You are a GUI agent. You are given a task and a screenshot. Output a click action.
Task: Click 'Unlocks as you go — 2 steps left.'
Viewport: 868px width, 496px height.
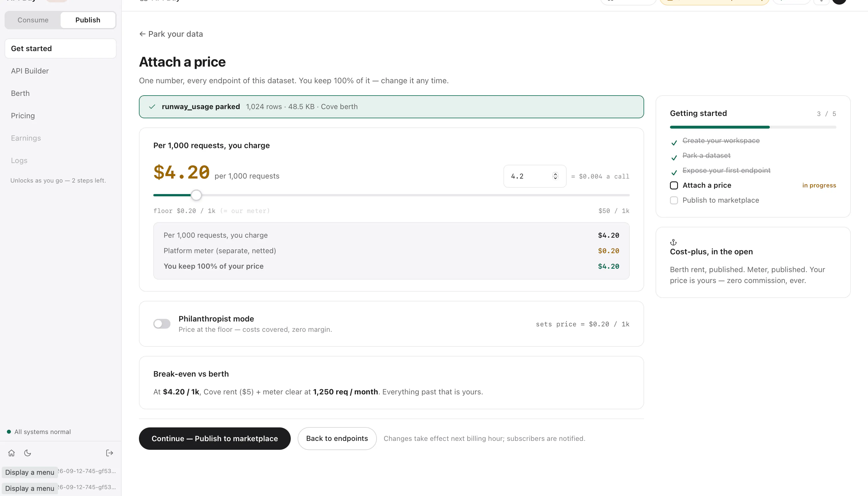[x=58, y=181]
